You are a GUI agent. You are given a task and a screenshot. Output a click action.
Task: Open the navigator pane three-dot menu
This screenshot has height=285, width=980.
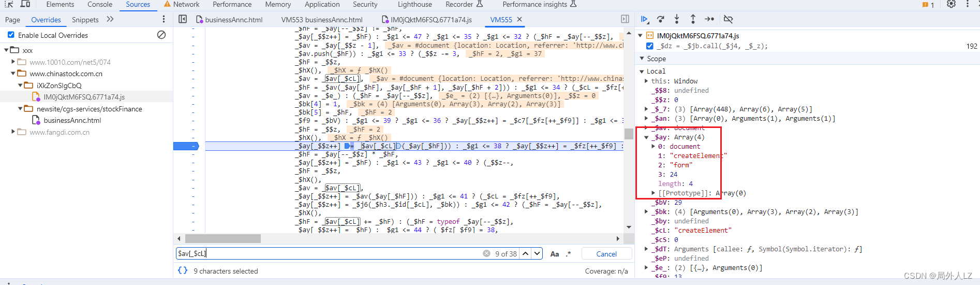pyautogui.click(x=164, y=19)
